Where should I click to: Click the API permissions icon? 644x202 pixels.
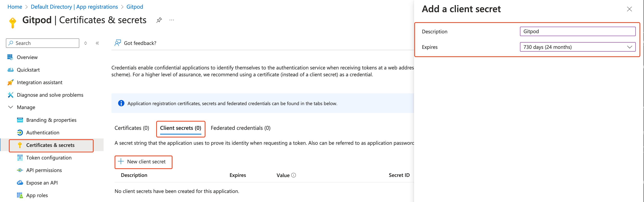20,170
